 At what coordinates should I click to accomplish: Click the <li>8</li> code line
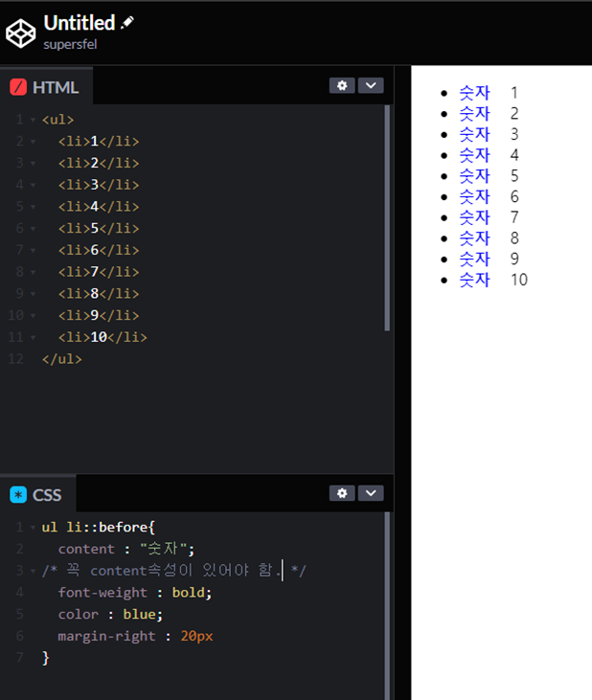point(99,293)
